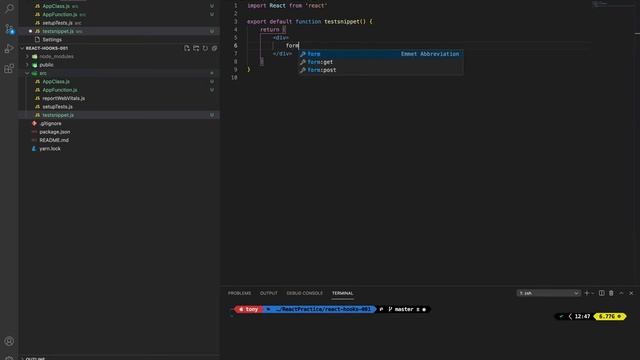This screenshot has width=640, height=360.
Task: Switch to the Output tab
Action: (x=269, y=293)
